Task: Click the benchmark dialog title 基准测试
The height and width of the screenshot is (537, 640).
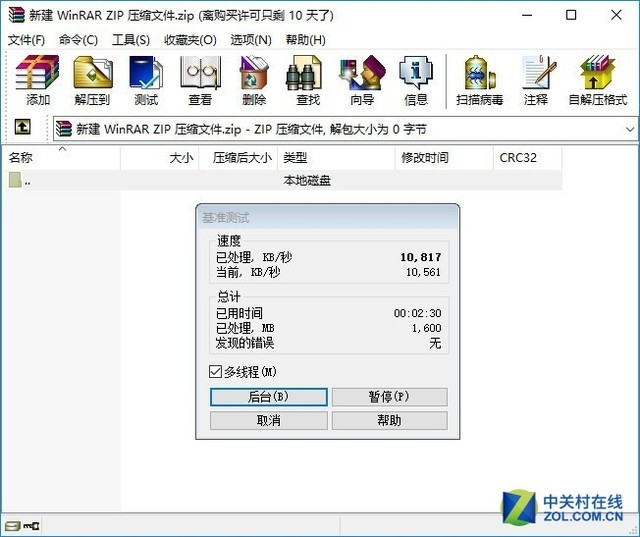Action: (x=225, y=217)
